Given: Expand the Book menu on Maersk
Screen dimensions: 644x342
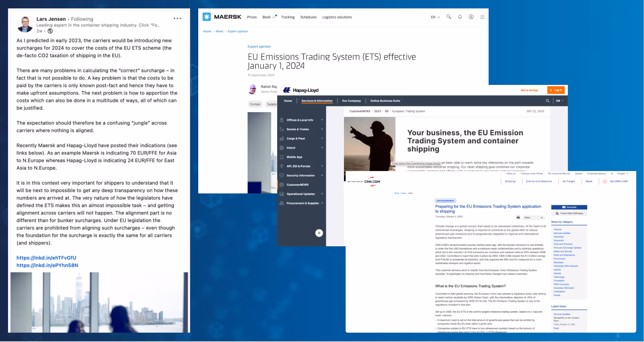Looking at the screenshot, I should pos(269,17).
